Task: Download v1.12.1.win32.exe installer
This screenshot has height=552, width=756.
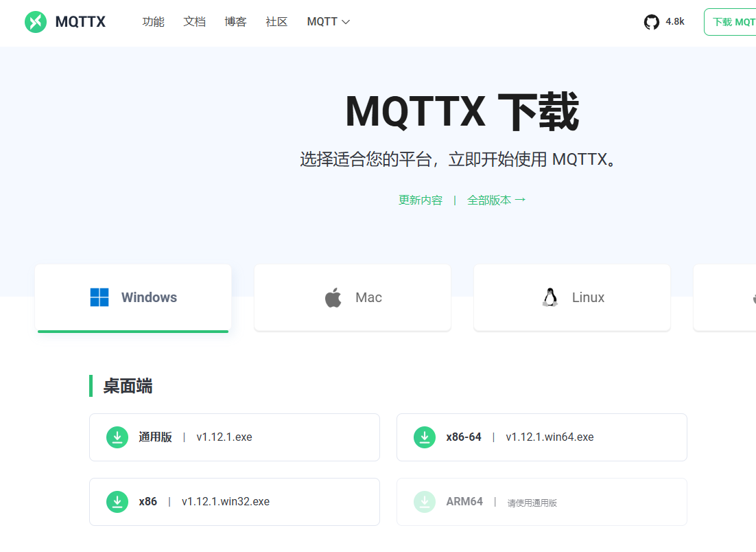Action: click(x=235, y=502)
